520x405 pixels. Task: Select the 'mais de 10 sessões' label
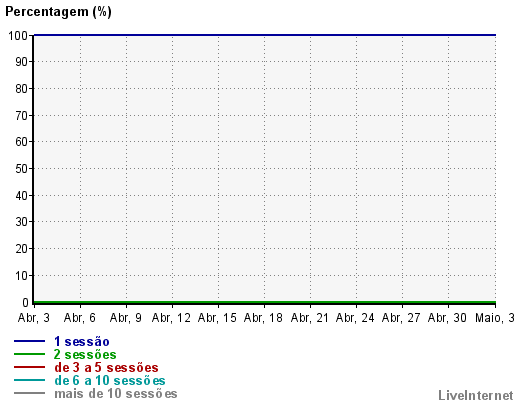tap(116, 393)
